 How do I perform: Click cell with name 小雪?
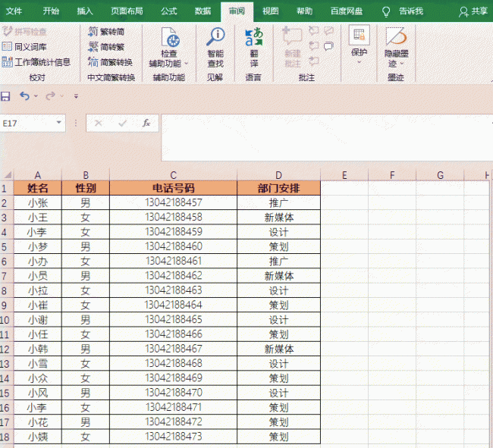pos(38,364)
